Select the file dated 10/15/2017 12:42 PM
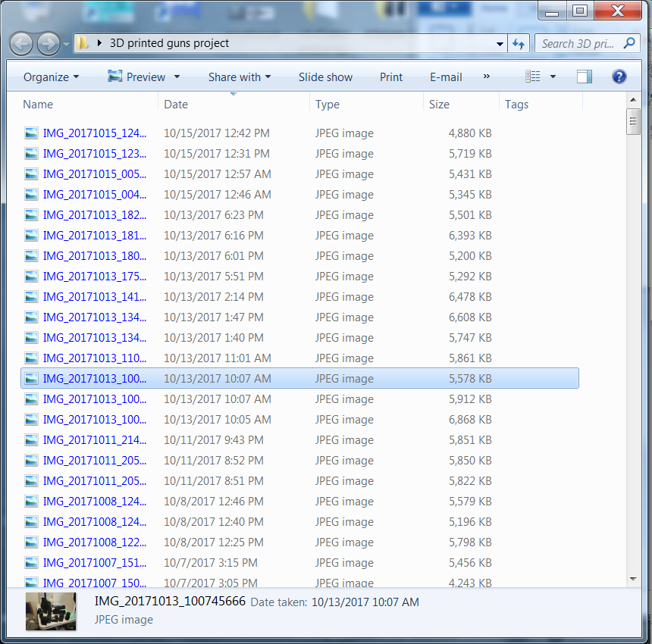 [299, 133]
